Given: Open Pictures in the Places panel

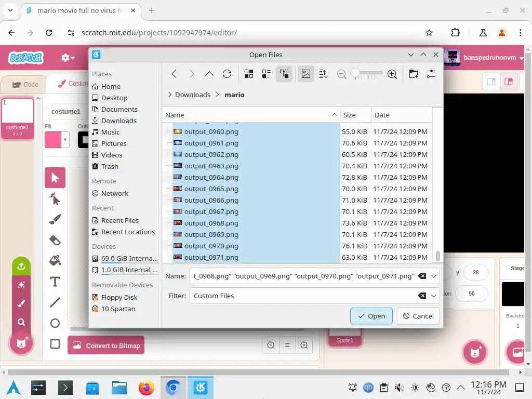Looking at the screenshot, I should (124, 143).
